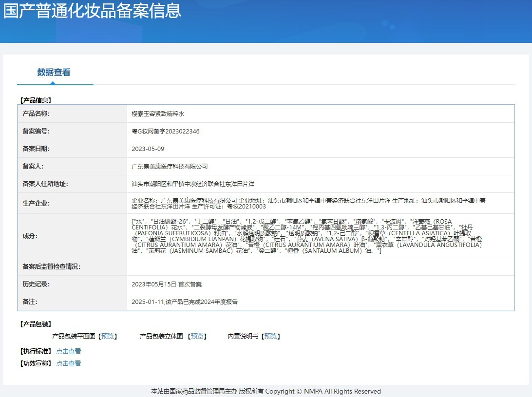Image resolution: width=532 pixels, height=397 pixels.
Task: Click the 【产品包装】 section heading
Action: coord(36,324)
